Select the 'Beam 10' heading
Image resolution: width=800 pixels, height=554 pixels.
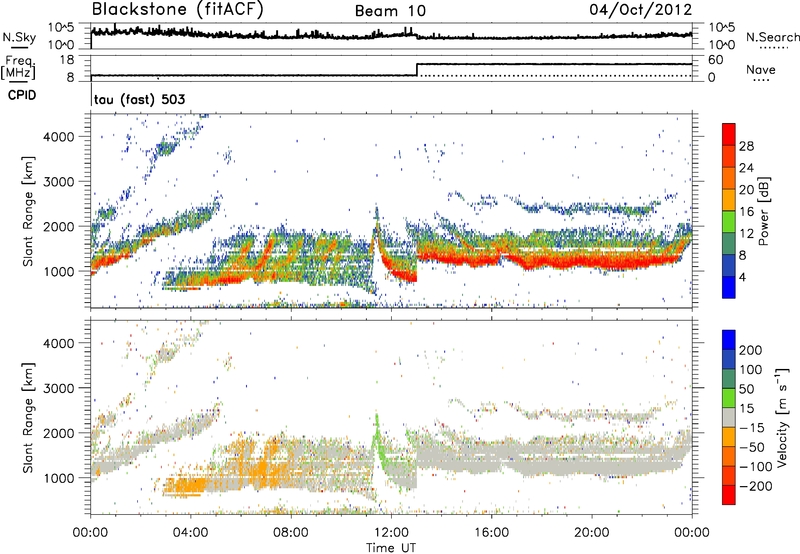click(x=390, y=11)
